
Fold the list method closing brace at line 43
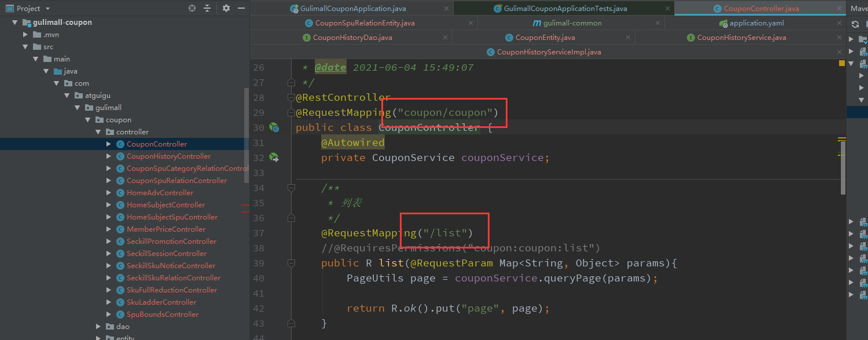point(292,323)
